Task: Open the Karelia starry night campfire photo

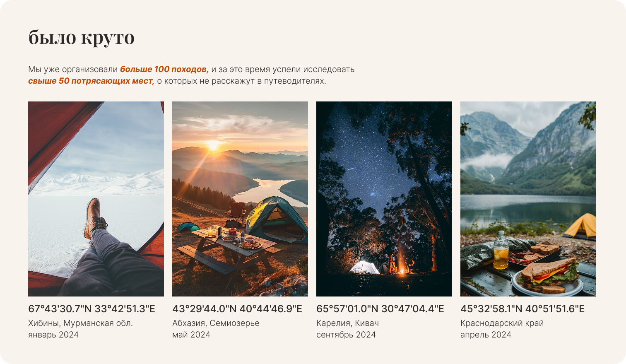Action: click(x=384, y=199)
